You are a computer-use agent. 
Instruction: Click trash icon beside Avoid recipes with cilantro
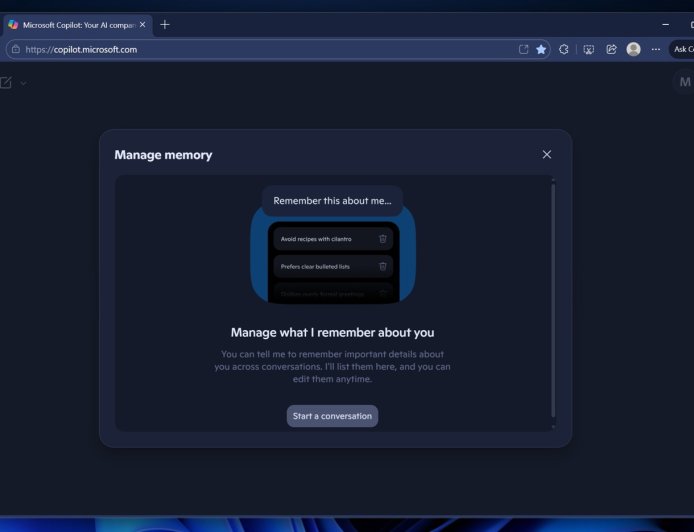(x=383, y=239)
